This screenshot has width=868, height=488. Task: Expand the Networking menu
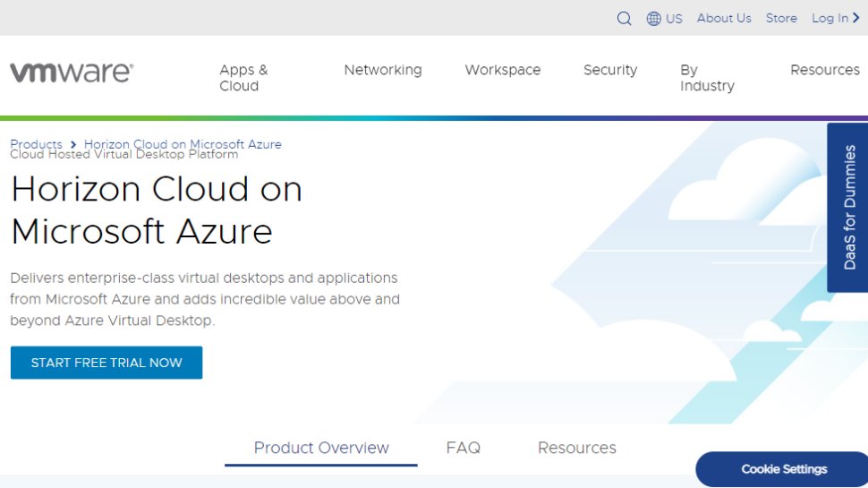pyautogui.click(x=383, y=70)
